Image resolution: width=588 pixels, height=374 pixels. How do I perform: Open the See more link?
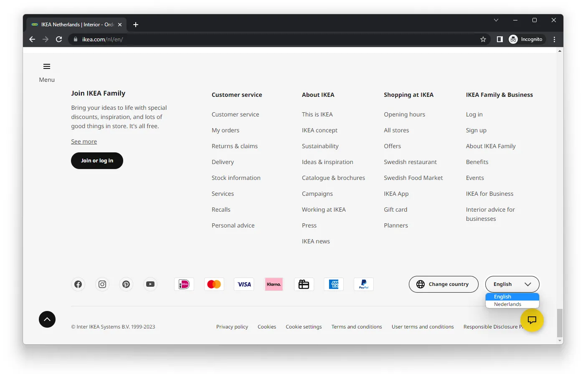tap(84, 142)
